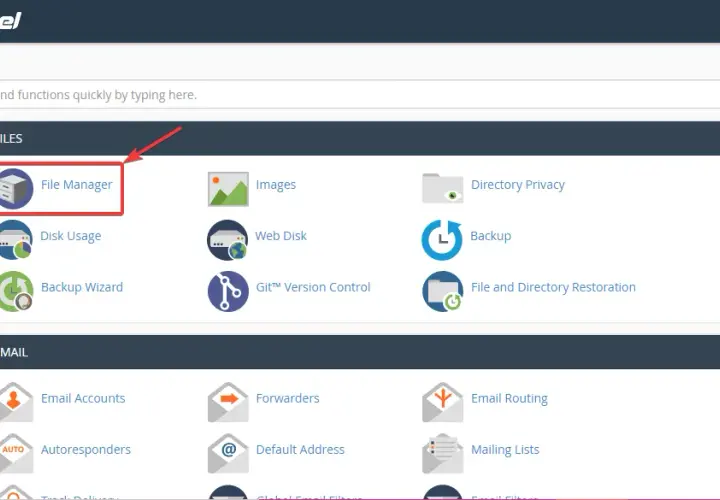Open the Autoresponders link
The height and width of the screenshot is (500, 720).
coord(86,450)
